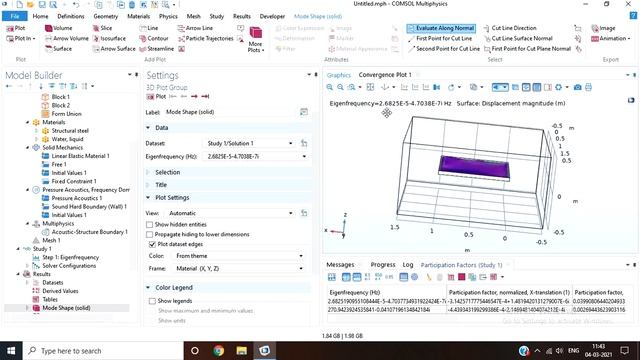Add a Volume plot

coord(58,28)
